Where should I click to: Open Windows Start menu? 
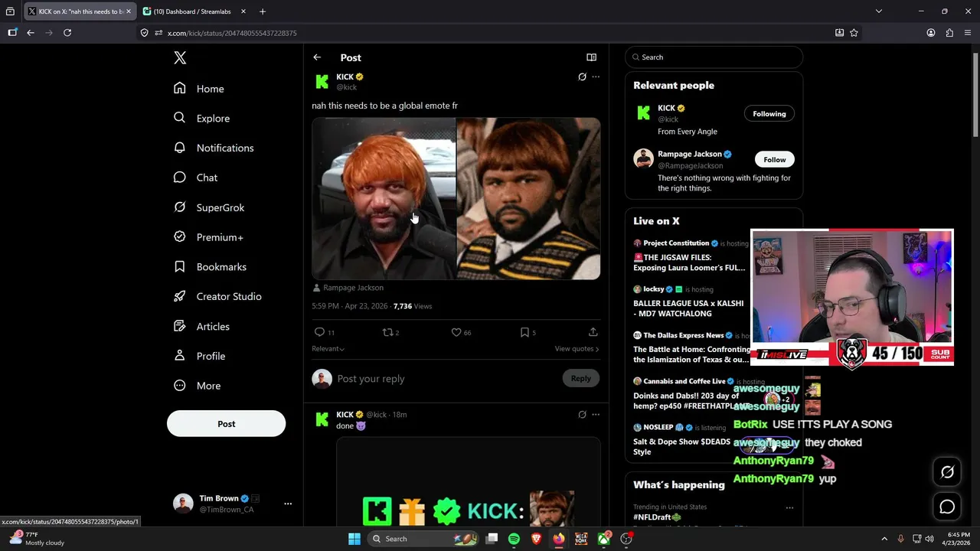(354, 539)
